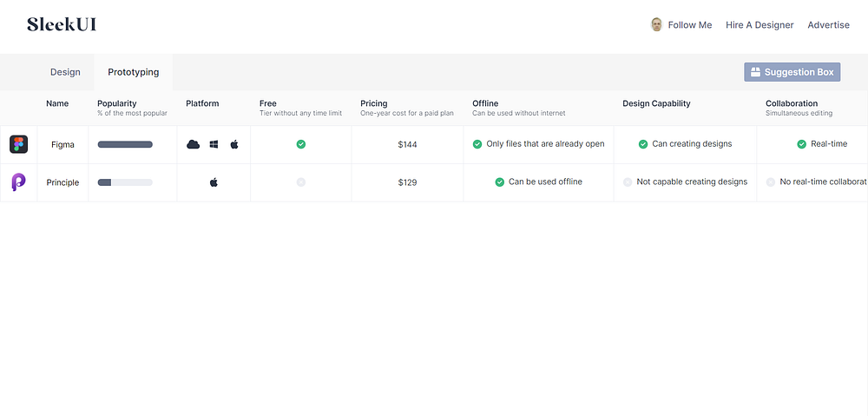Open the Advertise link
868x416 pixels.
pyautogui.click(x=828, y=25)
